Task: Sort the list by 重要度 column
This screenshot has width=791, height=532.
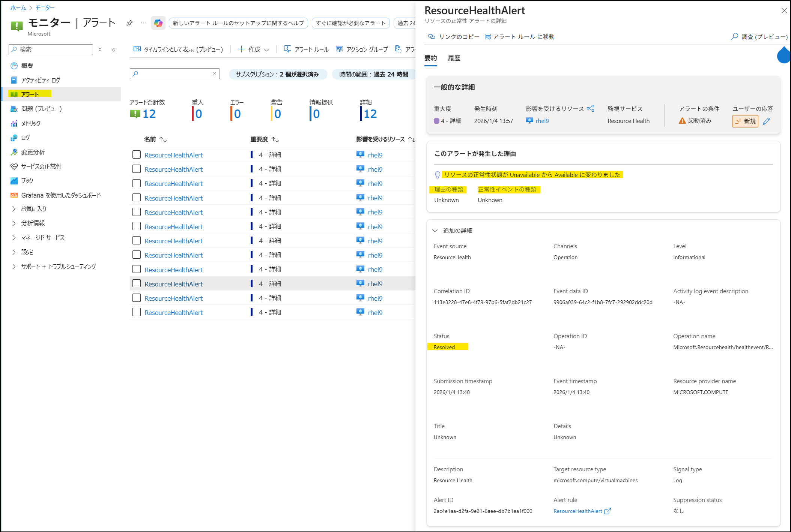Action: [265, 139]
